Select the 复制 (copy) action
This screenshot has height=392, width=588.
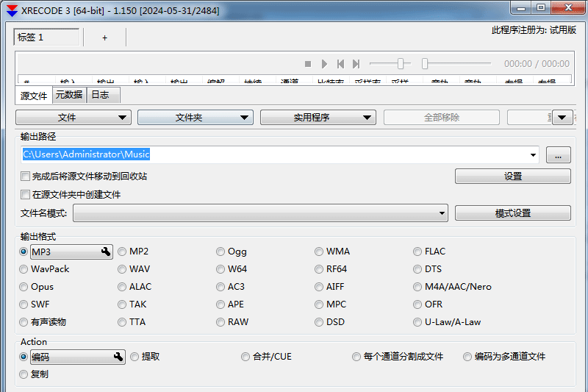point(24,374)
